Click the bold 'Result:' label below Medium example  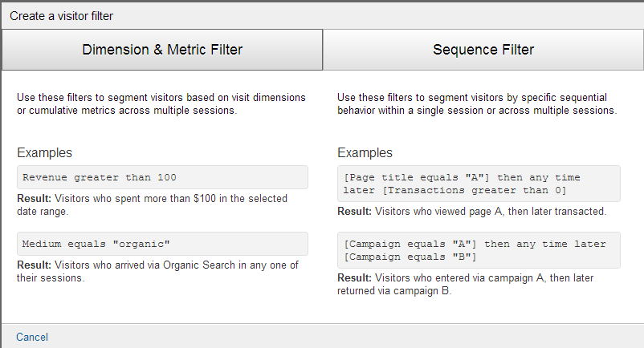click(x=34, y=264)
